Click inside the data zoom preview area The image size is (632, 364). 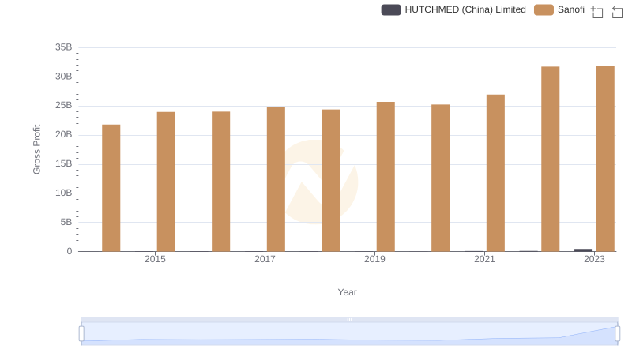(349, 334)
